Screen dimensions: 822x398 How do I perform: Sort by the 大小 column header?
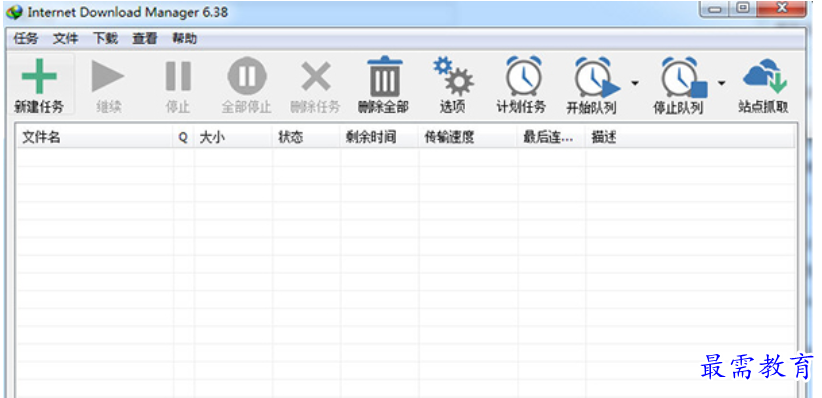tap(233, 137)
